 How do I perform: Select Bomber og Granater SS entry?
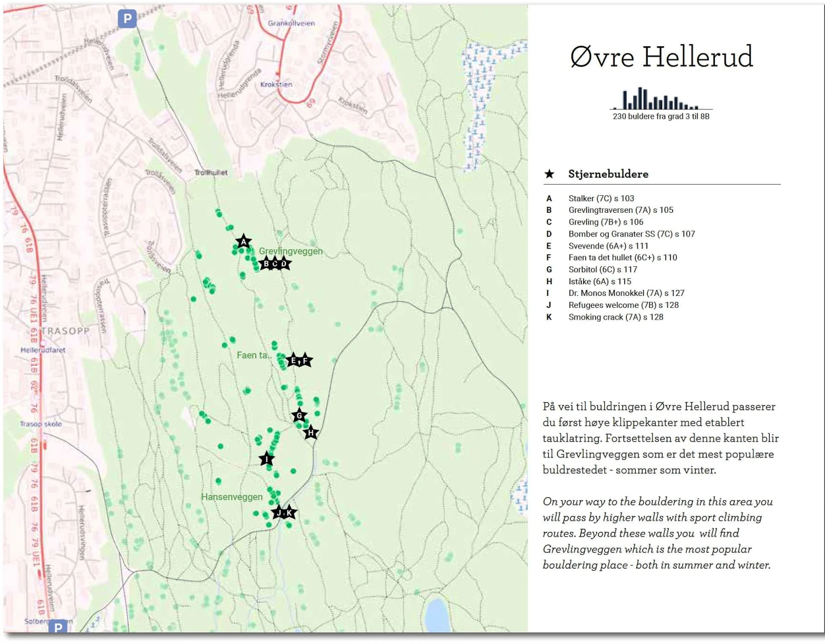point(631,234)
